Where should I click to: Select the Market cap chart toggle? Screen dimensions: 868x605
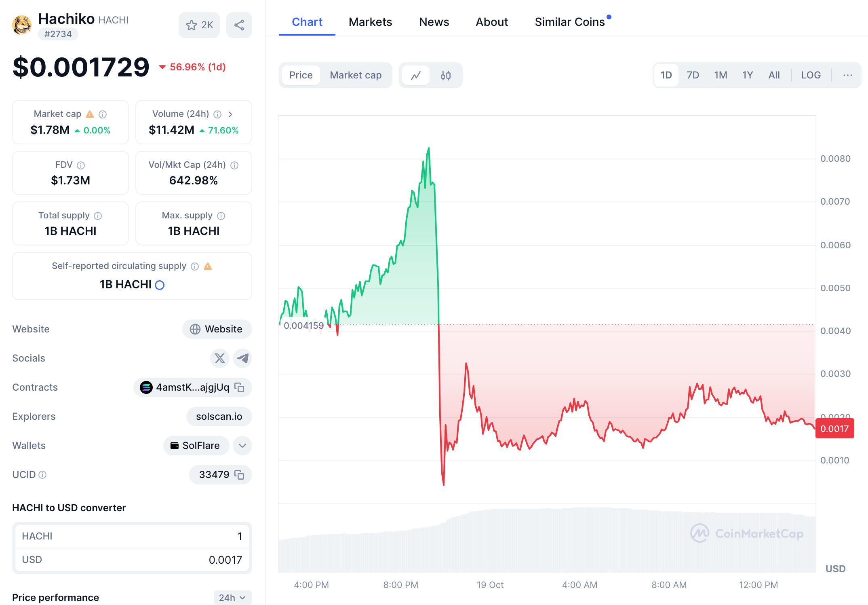pyautogui.click(x=356, y=75)
